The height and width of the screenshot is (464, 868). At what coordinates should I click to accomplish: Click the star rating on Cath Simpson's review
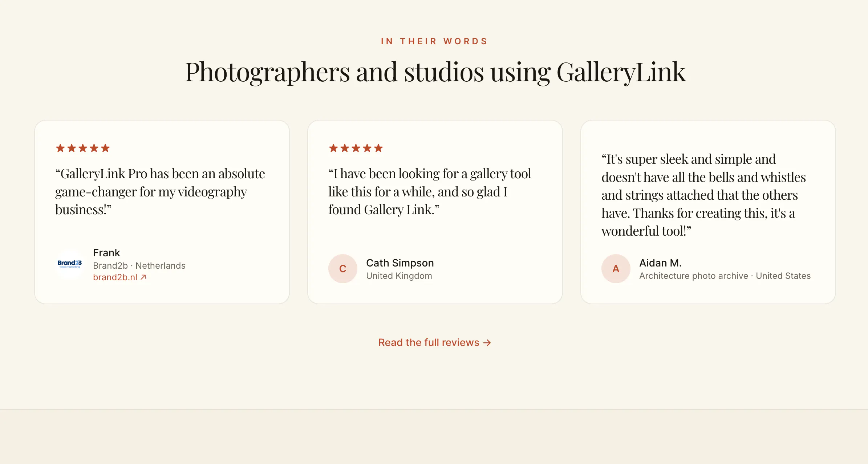click(x=356, y=148)
